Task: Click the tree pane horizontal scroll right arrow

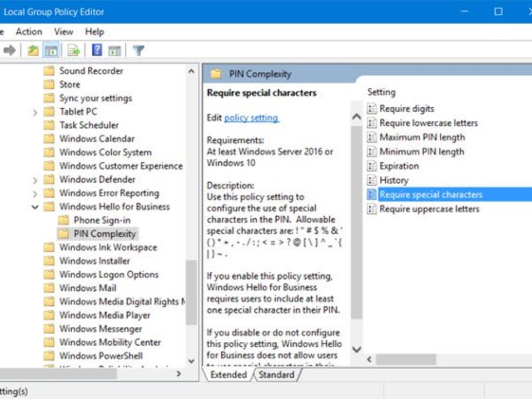Action: pyautogui.click(x=179, y=374)
